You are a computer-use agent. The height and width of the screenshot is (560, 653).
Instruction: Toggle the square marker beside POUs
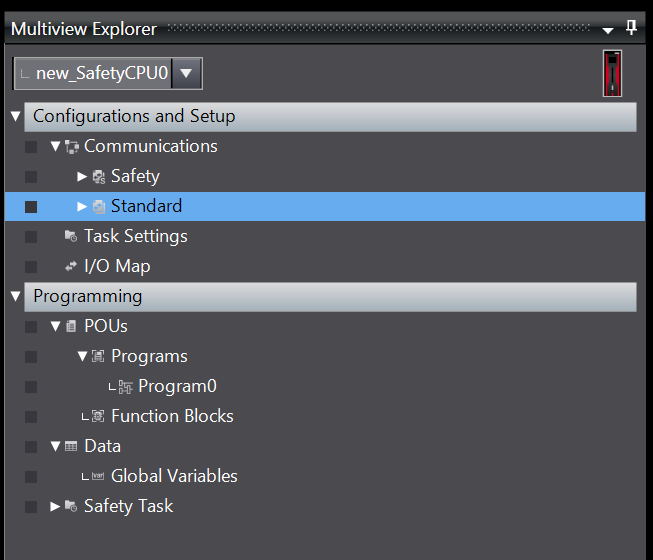31,327
